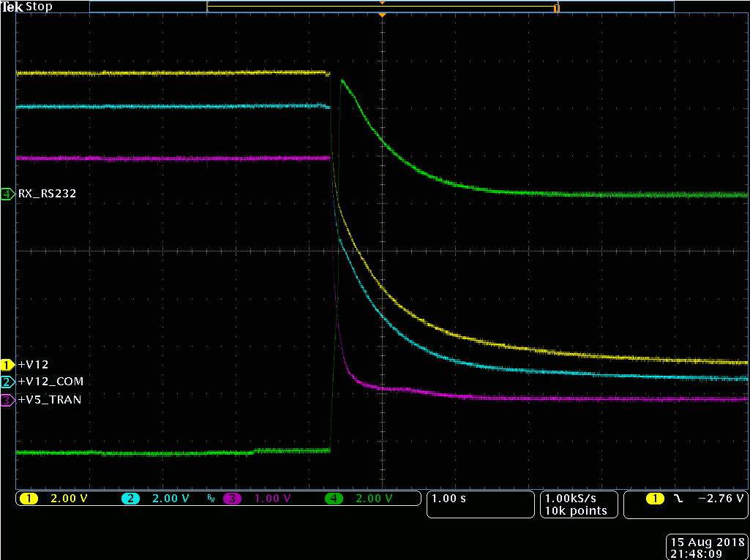Click the trigger source channel 1 badge
This screenshot has width=750, height=560.
pos(656,499)
